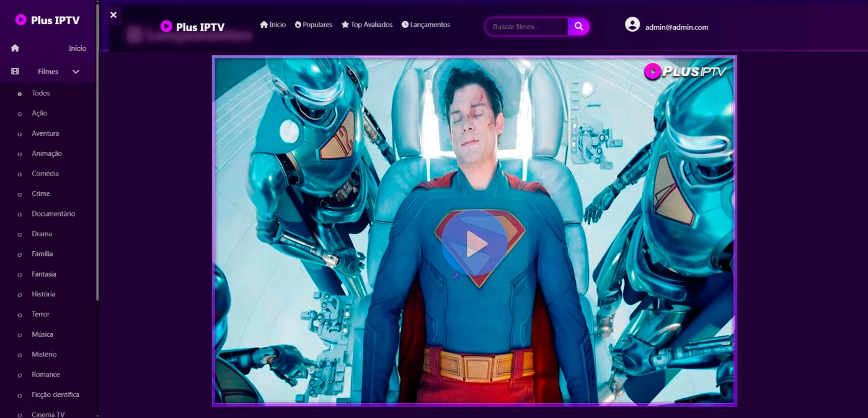
Task: Click the Plus IPTV header logo
Action: 192,27
